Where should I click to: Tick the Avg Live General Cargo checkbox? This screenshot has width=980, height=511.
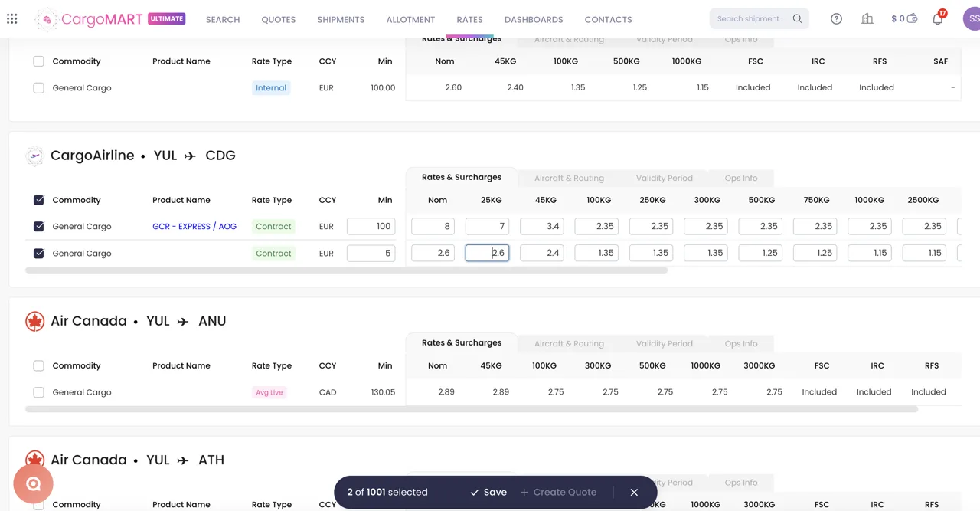tap(38, 392)
